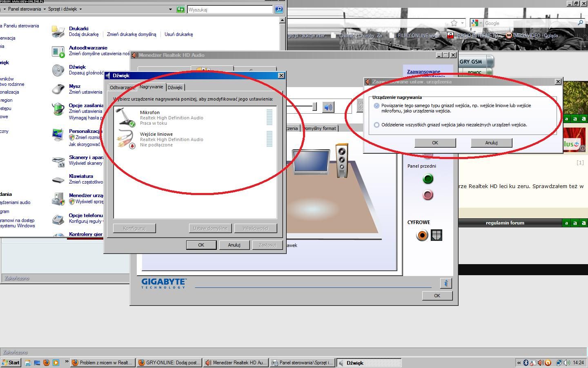Click the Wyszukaj search field
Image resolution: width=588 pixels, height=368 pixels.
pos(230,9)
